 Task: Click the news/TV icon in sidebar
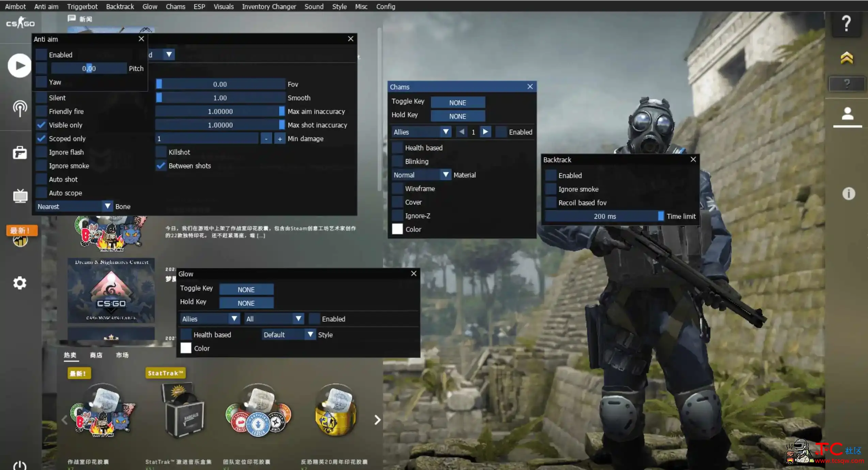19,195
